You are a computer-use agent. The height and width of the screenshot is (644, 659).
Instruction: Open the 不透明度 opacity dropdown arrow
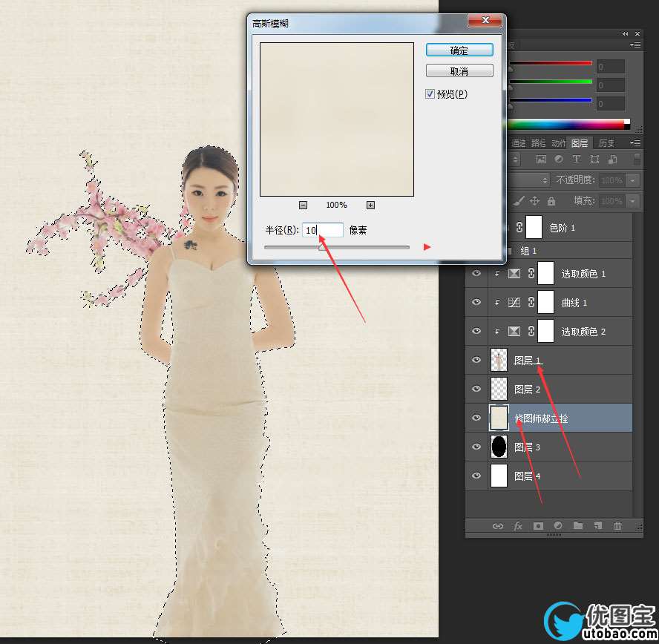point(632,180)
